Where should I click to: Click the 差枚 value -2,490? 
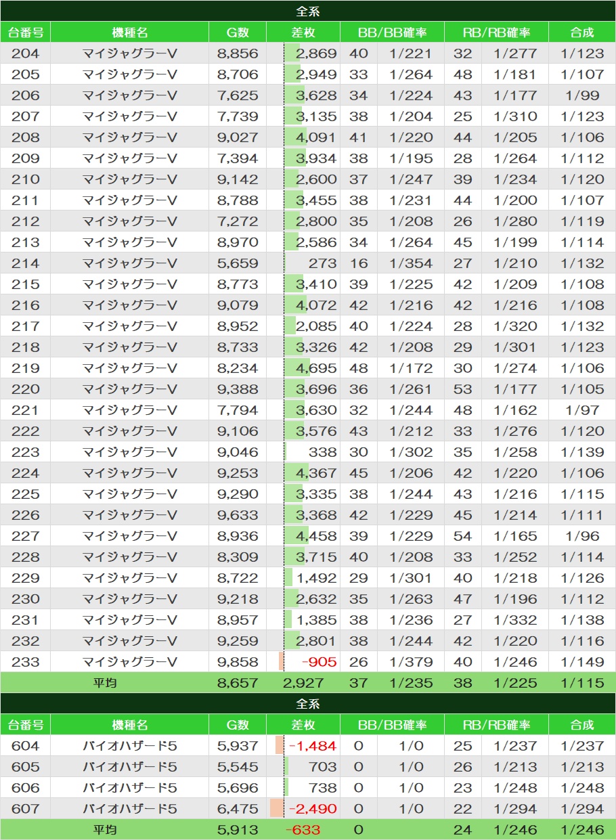[x=312, y=809]
